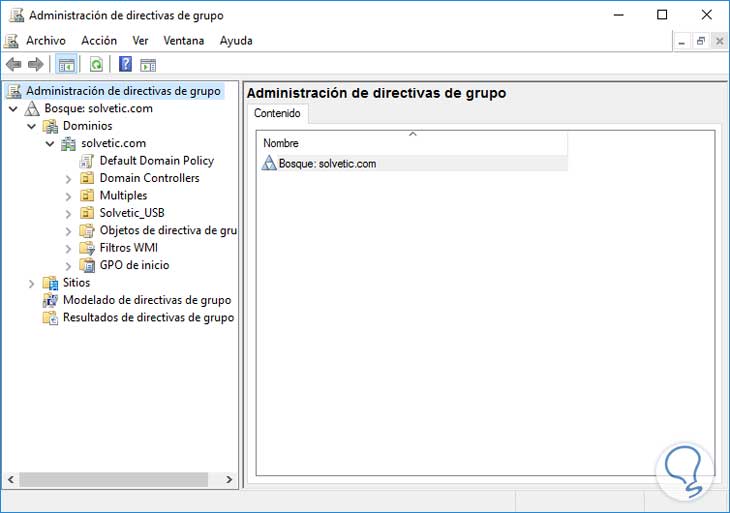Click the console icon next to Archivo

(x=11, y=41)
